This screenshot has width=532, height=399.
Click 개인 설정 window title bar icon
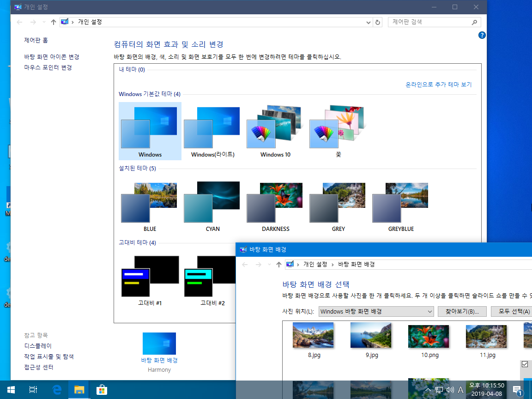[x=18, y=7]
